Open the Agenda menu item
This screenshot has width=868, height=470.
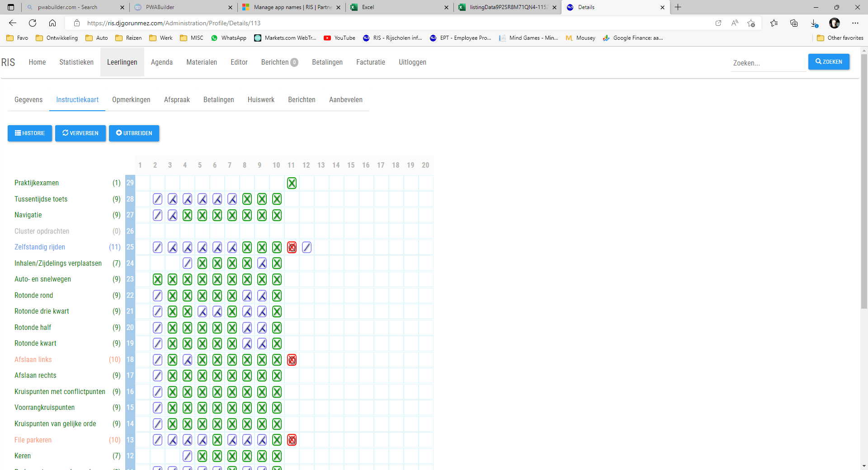coord(162,62)
